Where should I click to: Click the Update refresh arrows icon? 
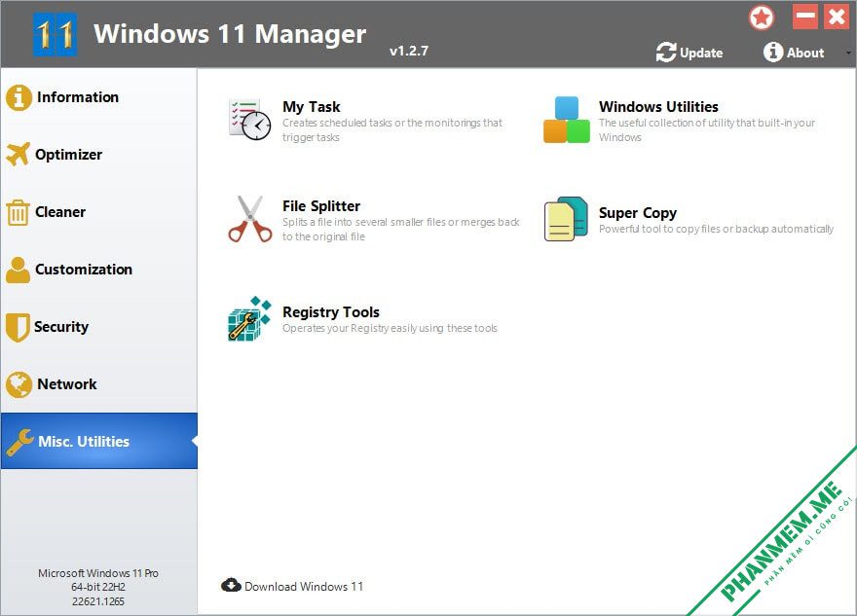666,53
